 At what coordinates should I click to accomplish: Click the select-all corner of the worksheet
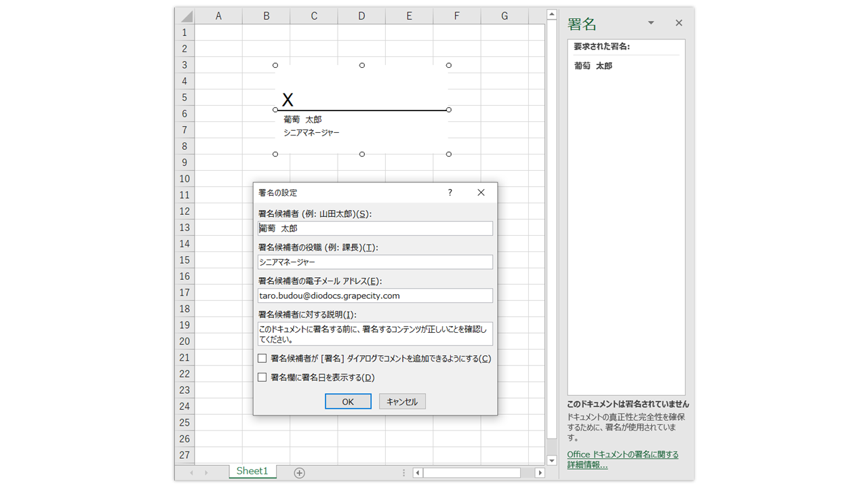[x=184, y=16]
